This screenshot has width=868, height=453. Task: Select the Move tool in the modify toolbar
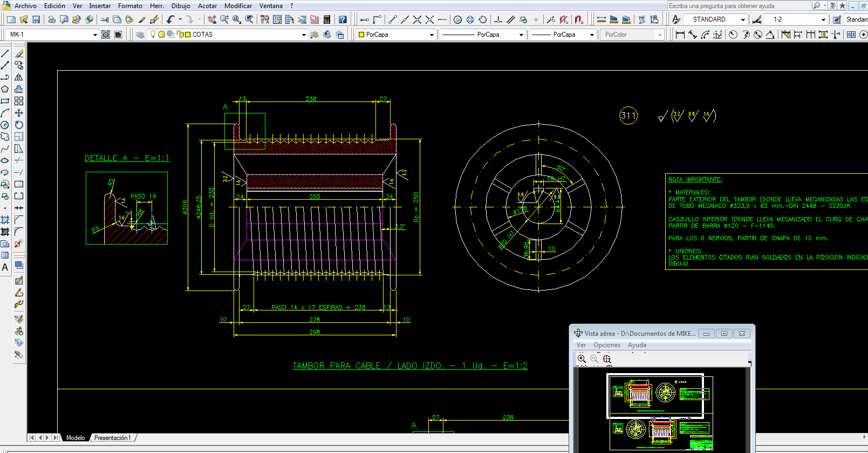click(19, 113)
